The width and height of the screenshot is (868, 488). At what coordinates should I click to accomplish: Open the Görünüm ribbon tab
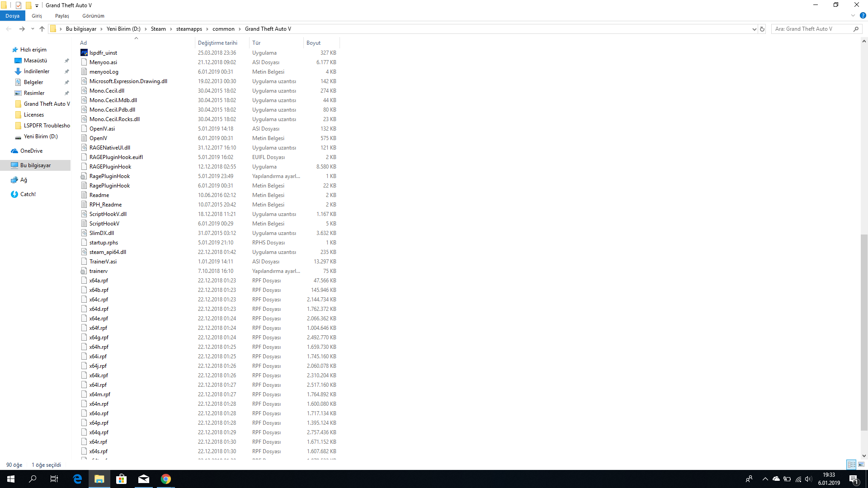coord(93,16)
